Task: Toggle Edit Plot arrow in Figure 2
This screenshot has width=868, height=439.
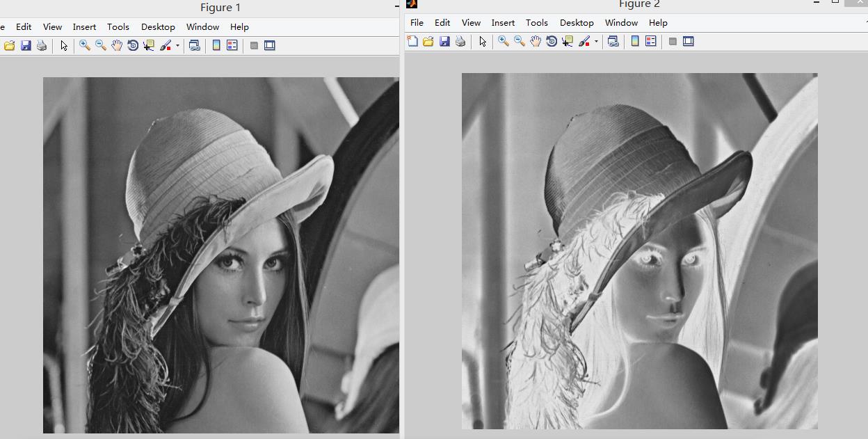Action: (x=483, y=42)
